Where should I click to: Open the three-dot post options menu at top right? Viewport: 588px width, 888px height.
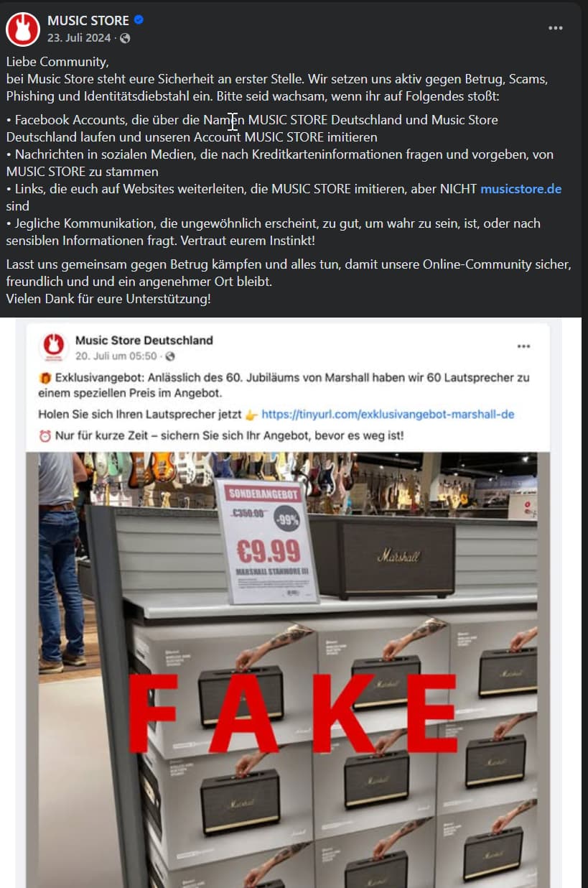click(x=556, y=28)
